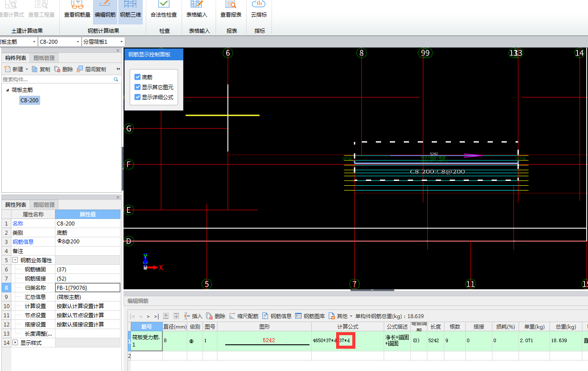
Task: Click 公式描述 cell 净长+锚固+锚固
Action: pos(397,341)
